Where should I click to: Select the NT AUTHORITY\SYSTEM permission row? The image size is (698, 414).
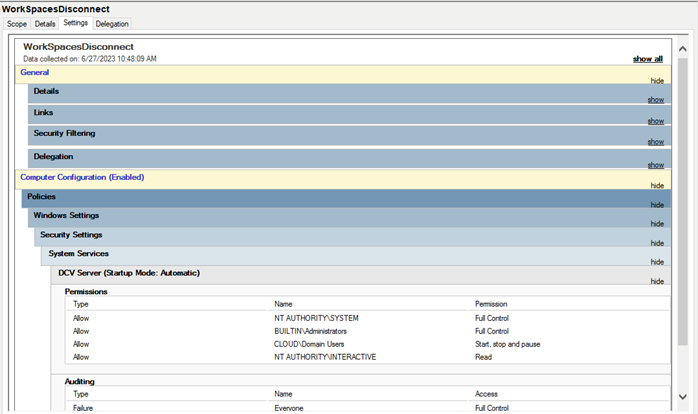(316, 318)
